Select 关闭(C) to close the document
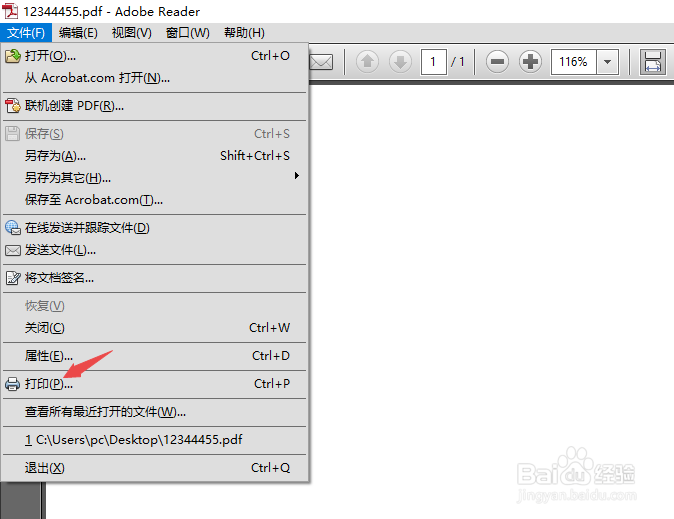 pos(155,328)
